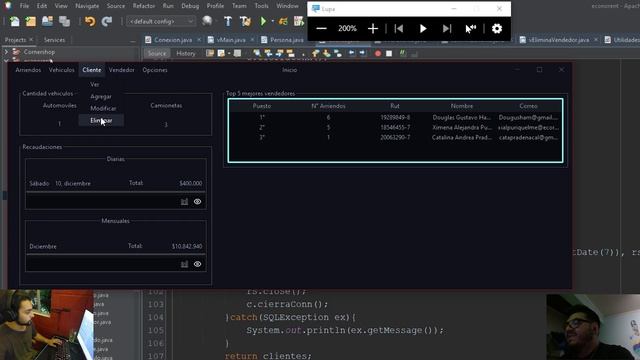Close the Conexion.java tab

click(199, 40)
